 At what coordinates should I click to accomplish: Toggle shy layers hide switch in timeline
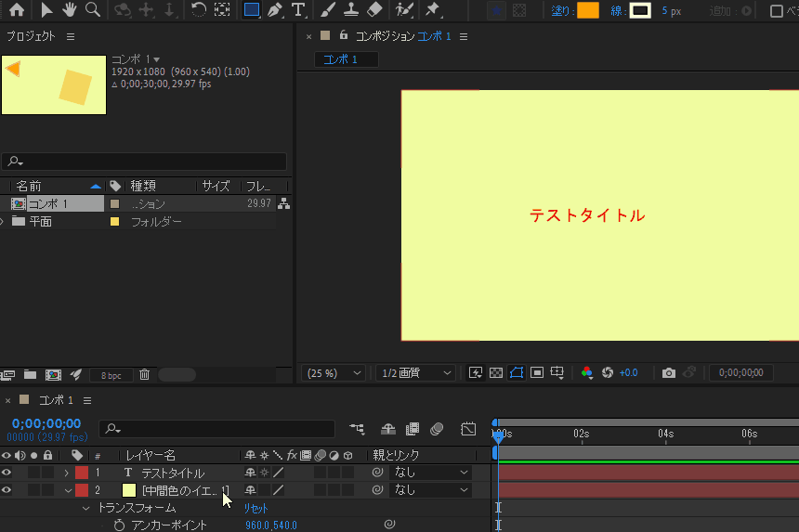coord(388,429)
